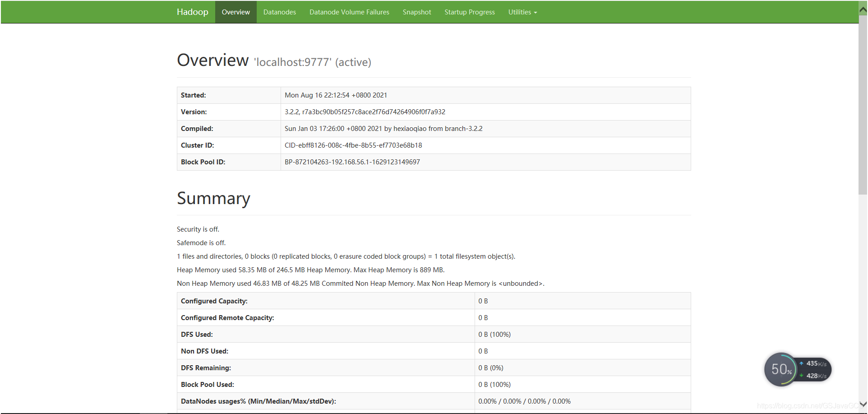Click the Overview page heading
The image size is (868, 414).
tap(212, 60)
